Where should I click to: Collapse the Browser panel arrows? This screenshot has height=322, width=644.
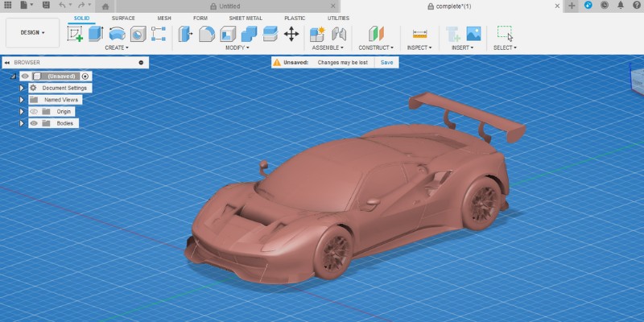pos(7,63)
